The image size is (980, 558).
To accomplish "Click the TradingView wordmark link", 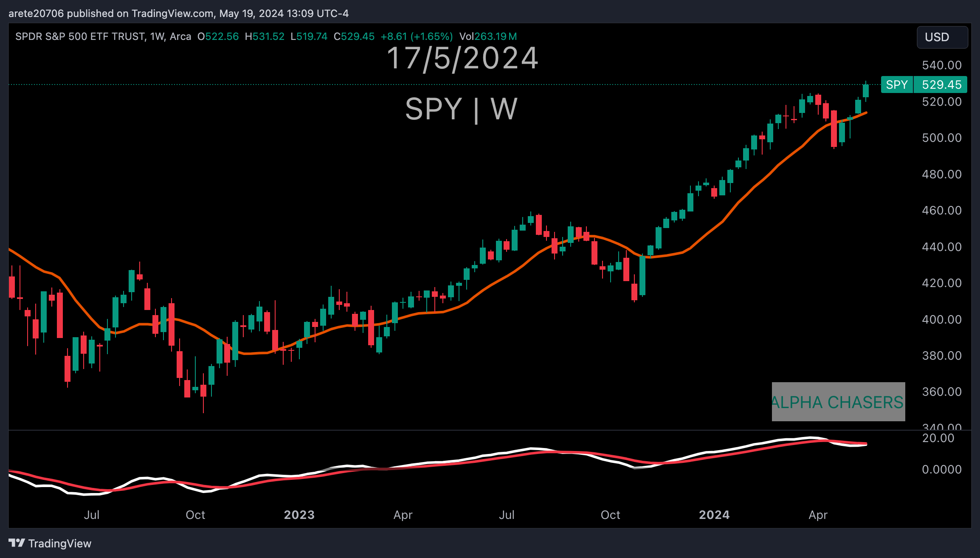I will pyautogui.click(x=60, y=544).
